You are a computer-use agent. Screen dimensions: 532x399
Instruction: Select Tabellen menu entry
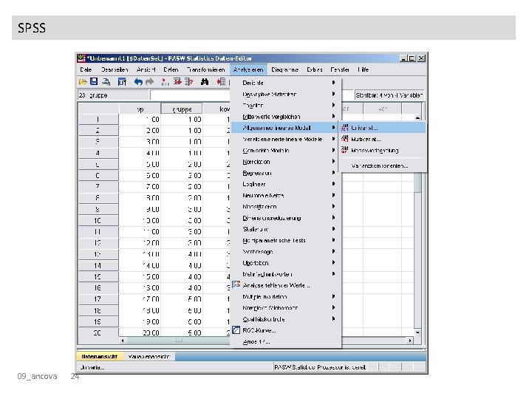click(284, 105)
